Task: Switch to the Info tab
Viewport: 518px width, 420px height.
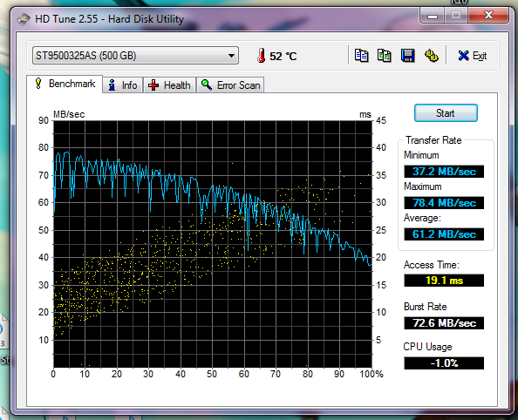Action: coord(123,85)
